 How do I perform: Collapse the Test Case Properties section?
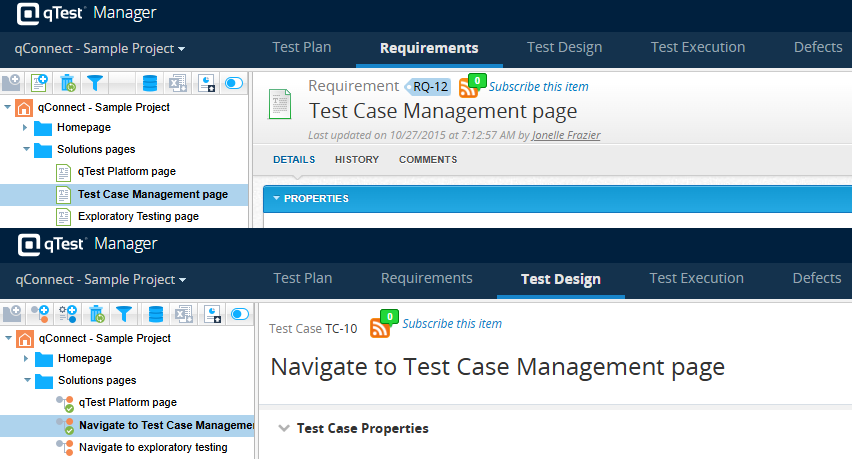point(280,428)
